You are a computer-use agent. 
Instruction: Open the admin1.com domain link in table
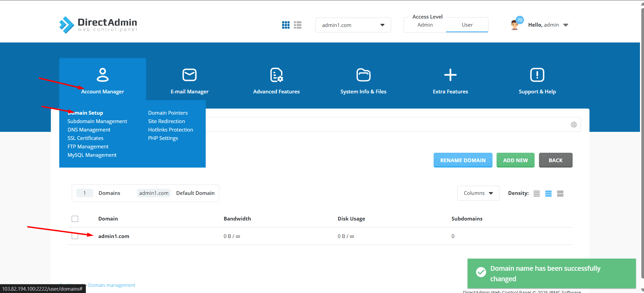[114, 236]
